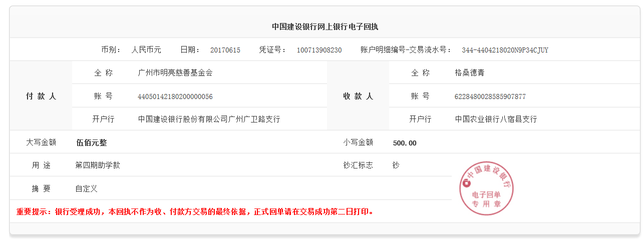644x240 pixels.
Task: Select payer bank 中国建设银行股份有限公司广州广卫路支行
Action: pos(209,119)
